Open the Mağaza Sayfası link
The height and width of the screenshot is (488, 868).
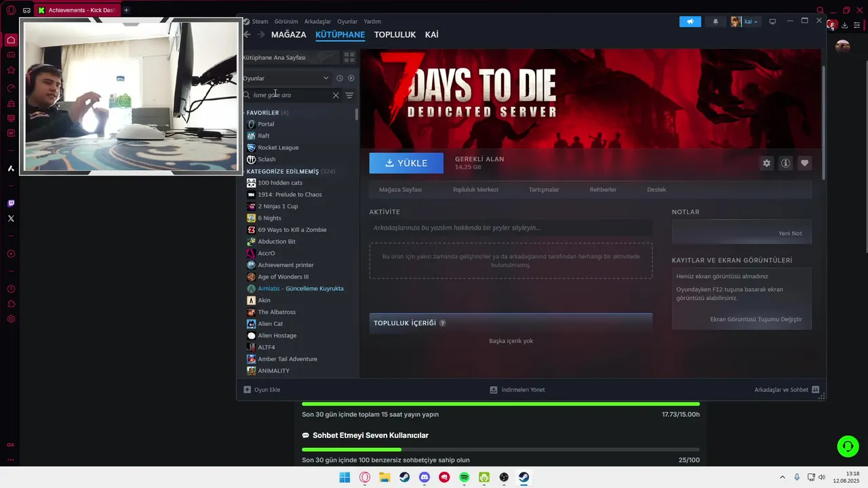pyautogui.click(x=400, y=190)
